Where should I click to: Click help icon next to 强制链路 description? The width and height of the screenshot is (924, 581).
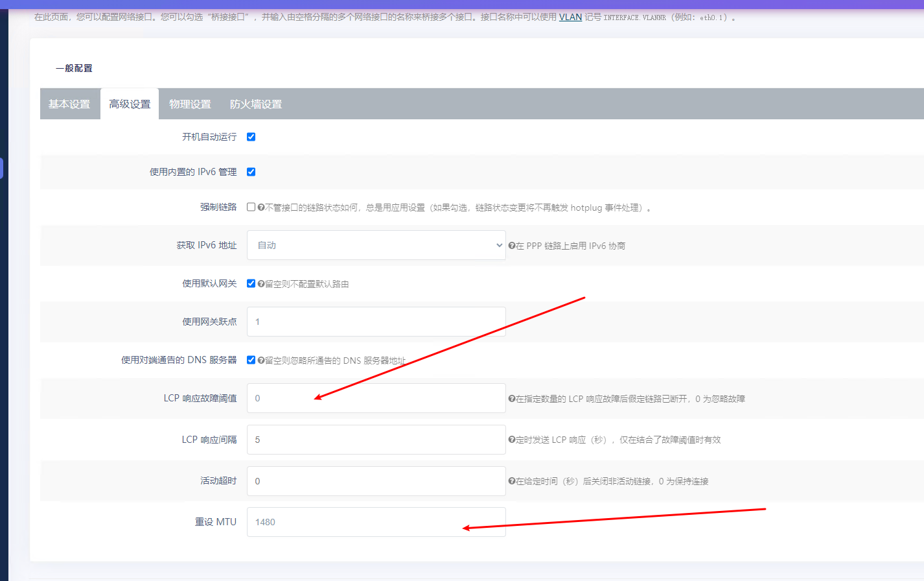click(261, 207)
